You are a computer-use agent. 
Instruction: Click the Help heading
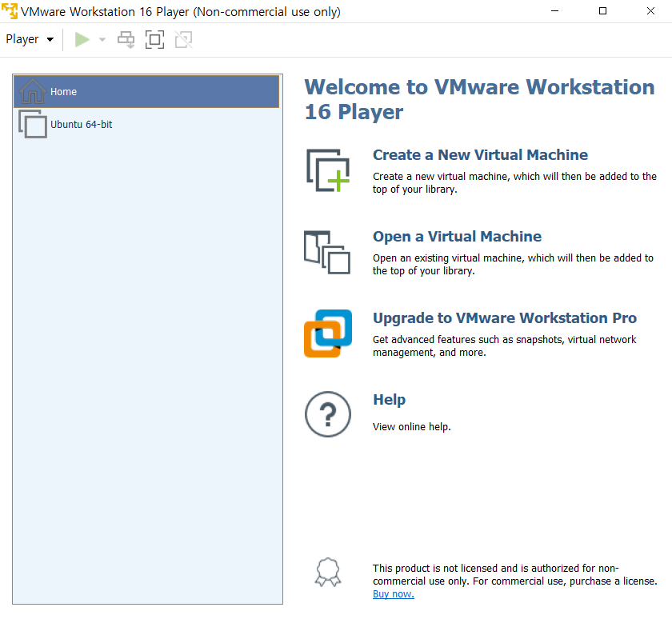coord(389,400)
